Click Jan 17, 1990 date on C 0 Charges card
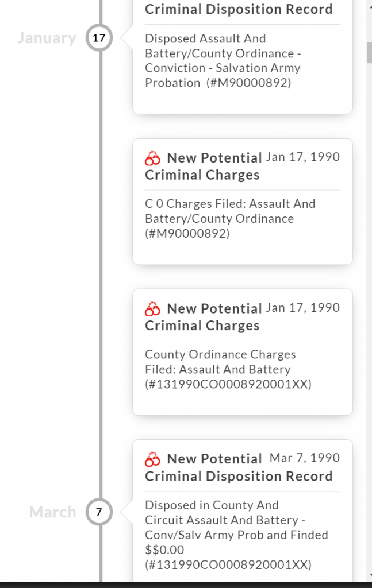Viewport: 372px width, 588px height. tap(302, 157)
